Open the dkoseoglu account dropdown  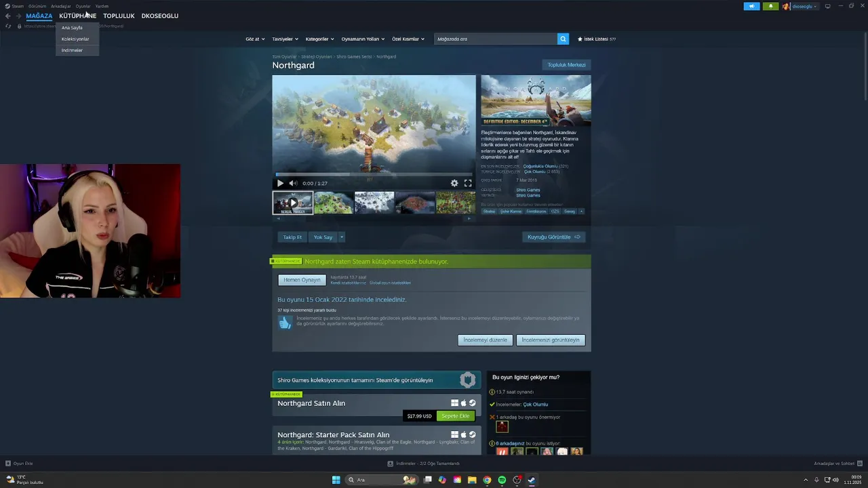(x=800, y=6)
